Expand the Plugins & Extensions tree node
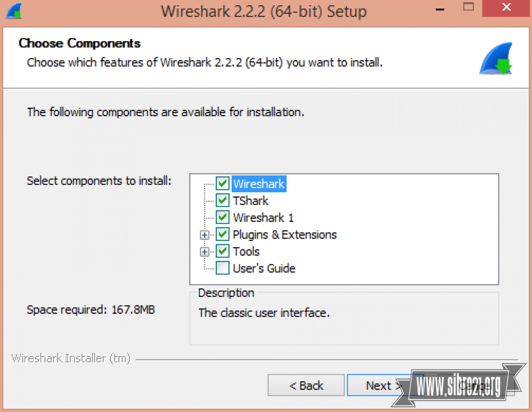This screenshot has height=412, width=532. (x=205, y=235)
